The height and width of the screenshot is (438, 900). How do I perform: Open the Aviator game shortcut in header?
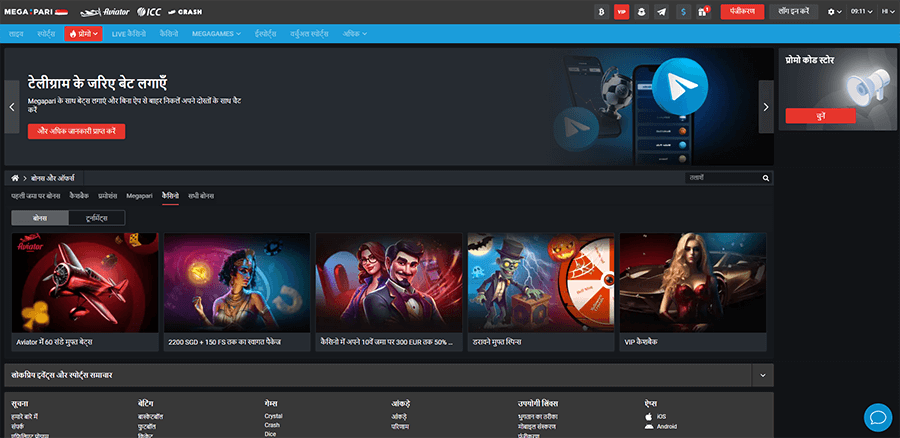click(x=104, y=11)
